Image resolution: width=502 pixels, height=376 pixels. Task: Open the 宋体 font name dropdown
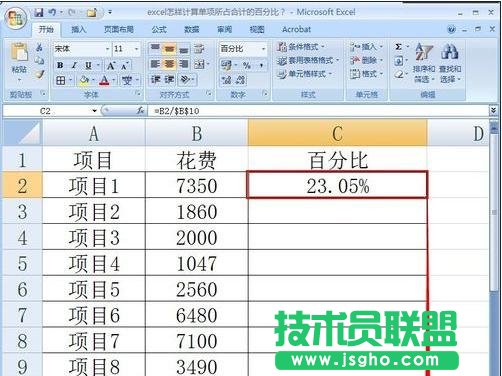coord(107,49)
